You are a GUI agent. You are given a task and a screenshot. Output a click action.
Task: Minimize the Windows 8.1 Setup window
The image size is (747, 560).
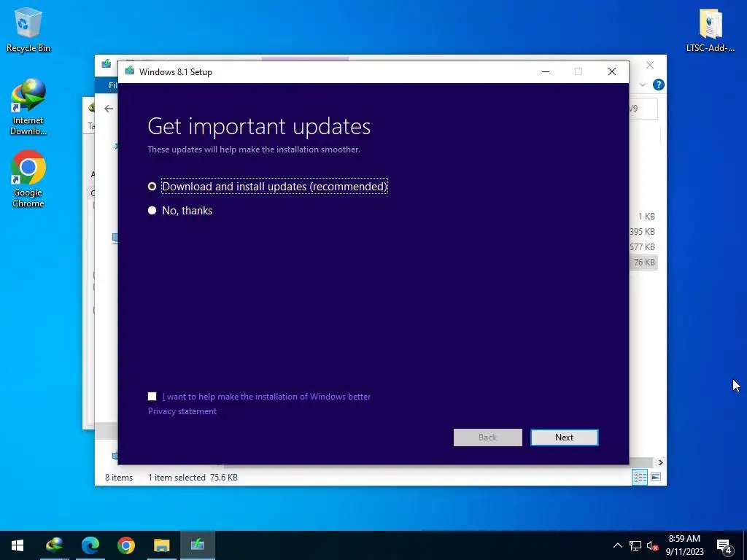pyautogui.click(x=546, y=71)
